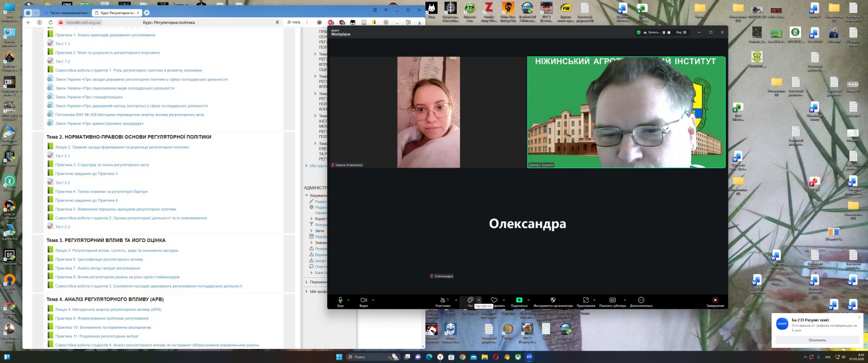Open a new browser tab with plus button
Screen dimensions: 868x363
(x=146, y=12)
